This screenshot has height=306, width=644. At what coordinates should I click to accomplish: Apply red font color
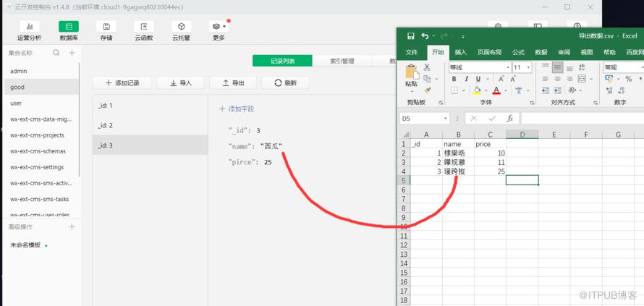(x=496, y=90)
